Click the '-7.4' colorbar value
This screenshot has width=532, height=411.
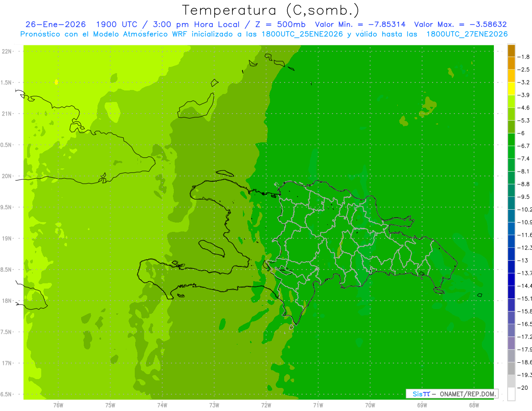click(x=524, y=159)
